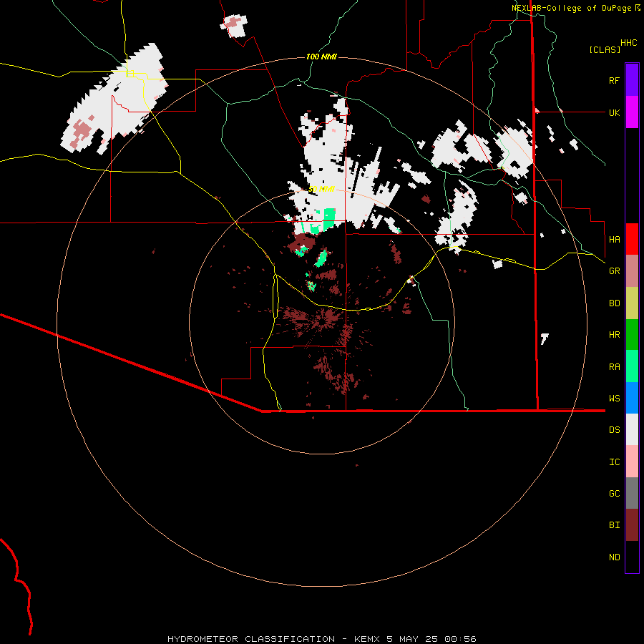Select the GC gray legend swatch
The width and height of the screenshot is (644, 644).
point(632,493)
